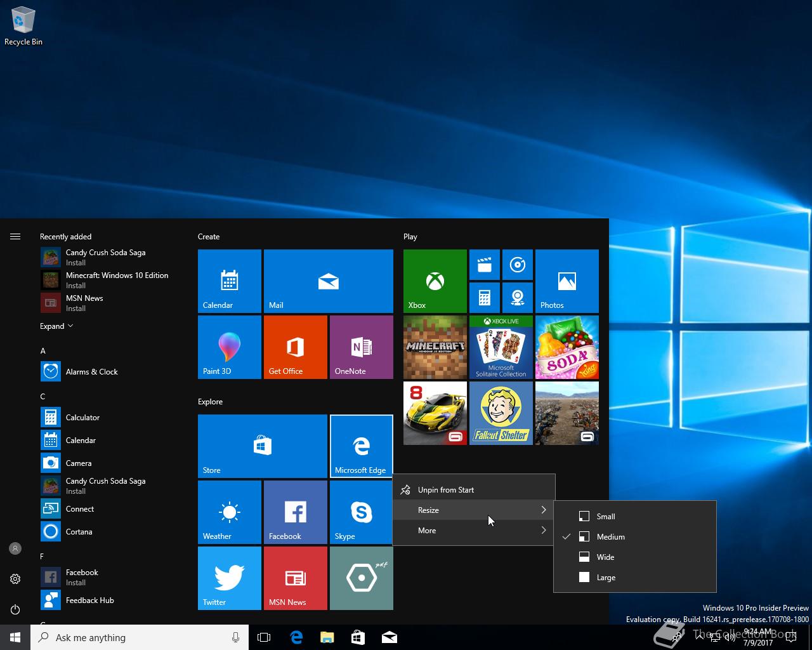The image size is (812, 650).
Task: Open Connect from the app list
Action: (112, 509)
